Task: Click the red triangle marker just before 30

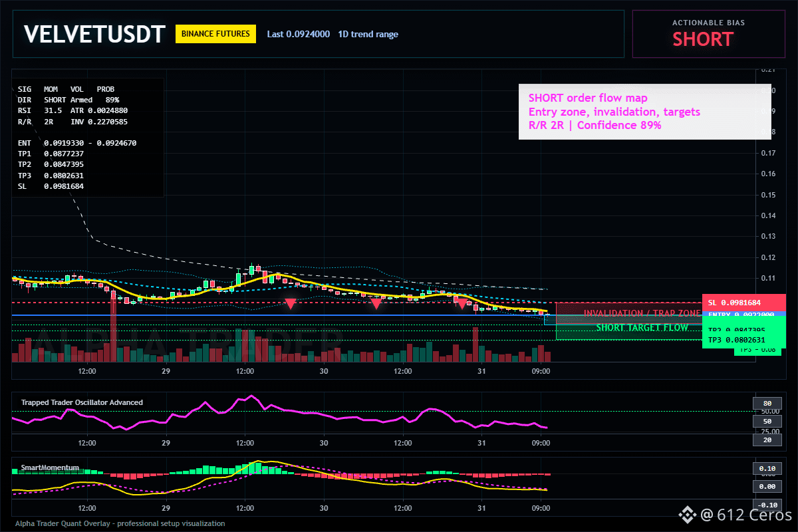Action: pos(291,304)
